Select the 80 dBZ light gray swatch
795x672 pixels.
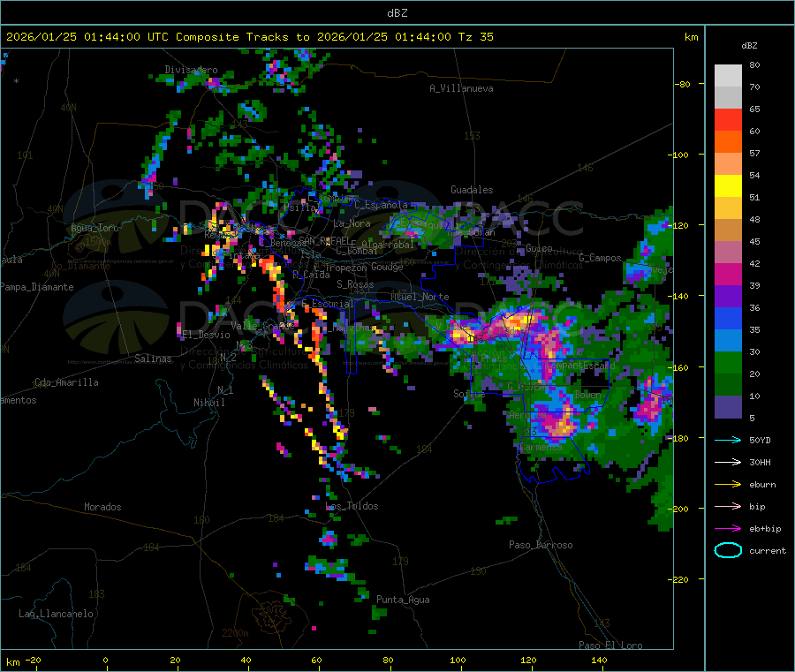[728, 76]
